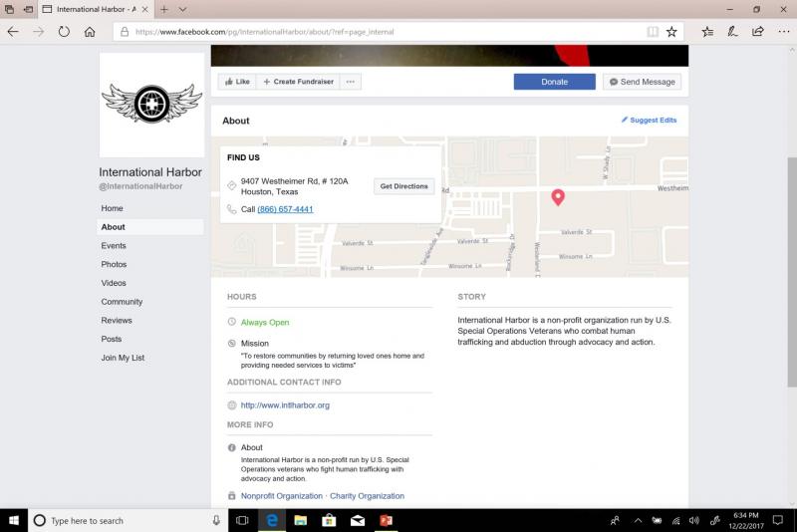Click tabs you've set aside icon
The height and width of the screenshot is (532, 797).
click(x=9, y=9)
